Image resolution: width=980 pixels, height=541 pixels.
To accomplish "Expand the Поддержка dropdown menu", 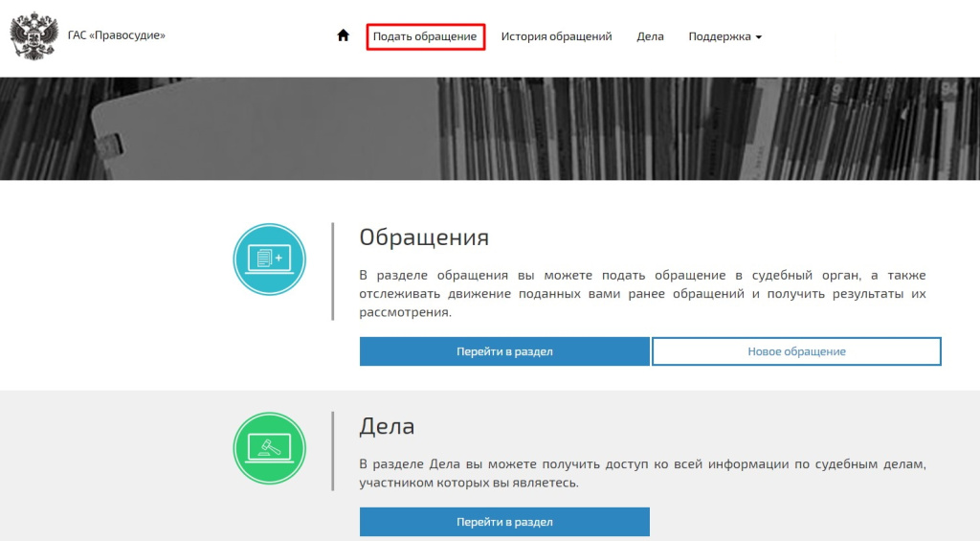I will pos(725,36).
